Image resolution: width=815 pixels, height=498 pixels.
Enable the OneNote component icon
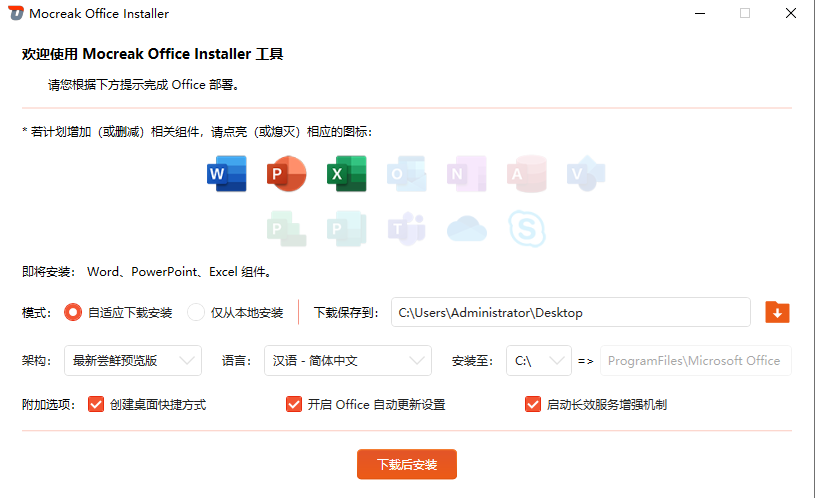pyautogui.click(x=467, y=174)
